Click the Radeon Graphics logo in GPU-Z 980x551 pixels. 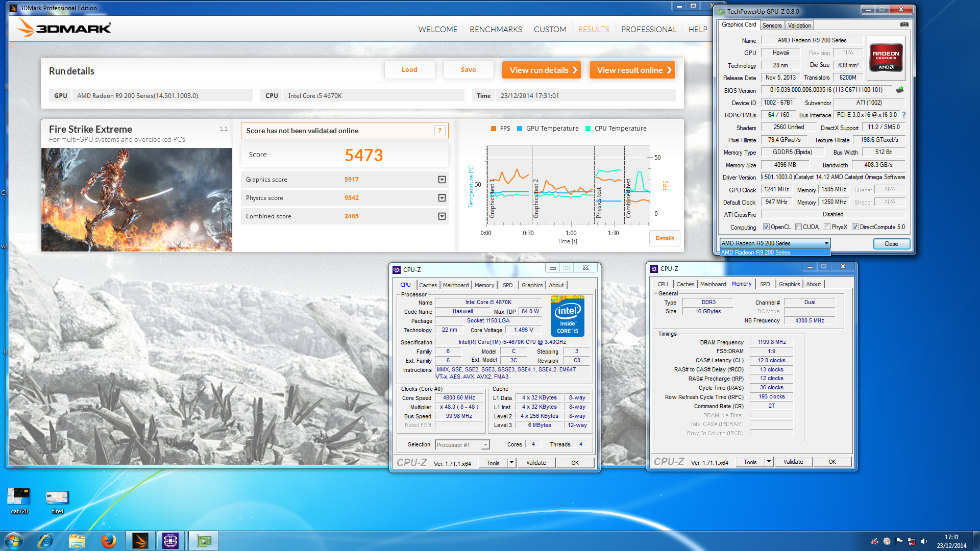[x=886, y=58]
